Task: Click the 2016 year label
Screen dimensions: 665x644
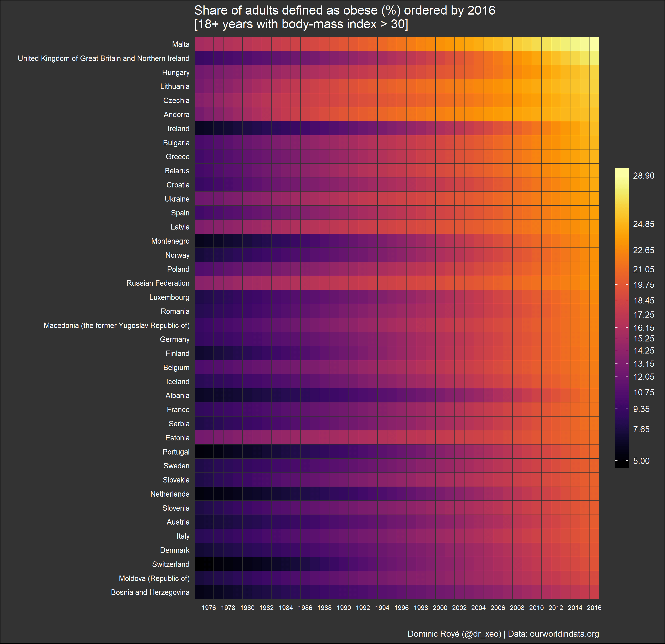Action: click(595, 608)
